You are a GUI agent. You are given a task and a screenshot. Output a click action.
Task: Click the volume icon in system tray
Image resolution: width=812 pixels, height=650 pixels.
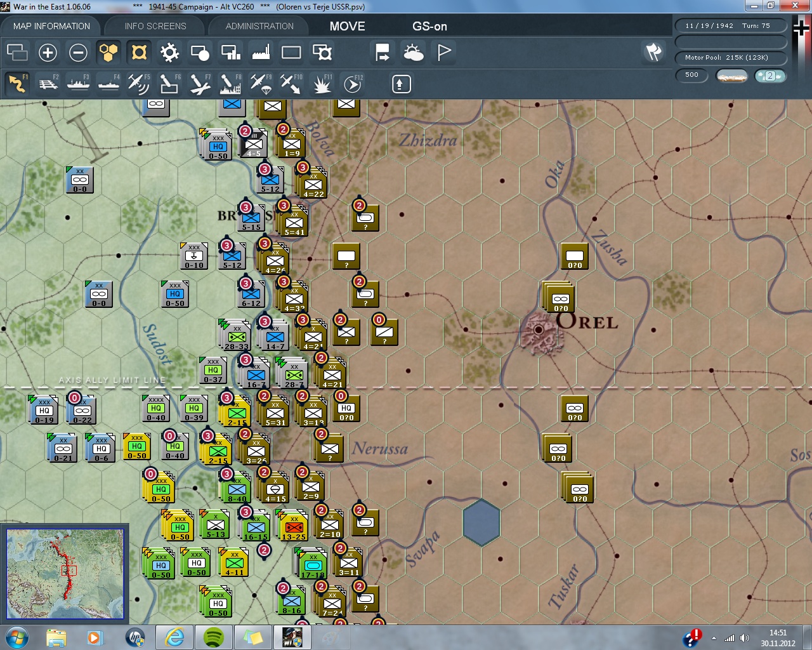pyautogui.click(x=744, y=638)
